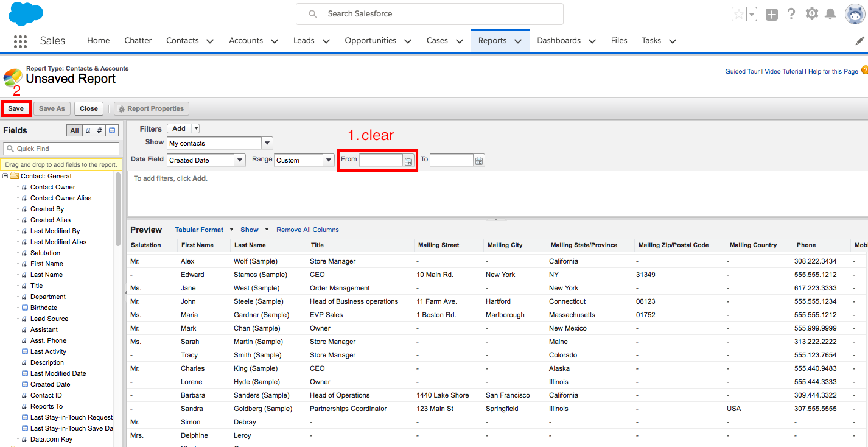Viewport: 868px width, 447px height.
Task: Open the favorites list dropdown arrow
Action: coord(752,14)
